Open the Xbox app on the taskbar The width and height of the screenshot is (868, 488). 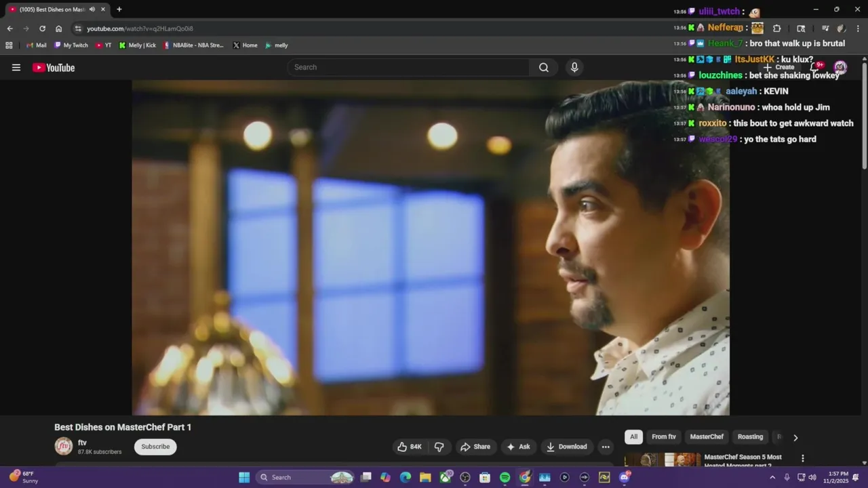tap(446, 478)
